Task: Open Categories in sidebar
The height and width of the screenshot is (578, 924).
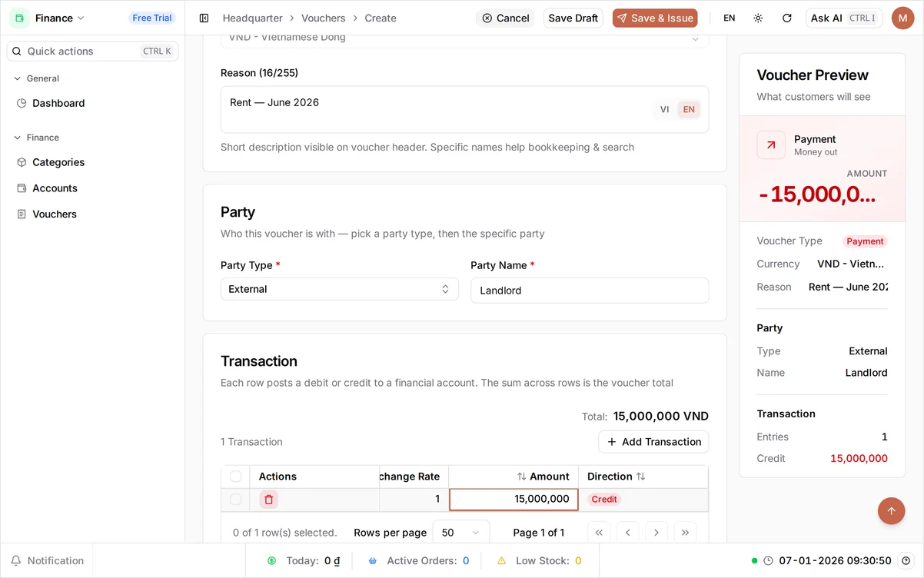Action: (58, 162)
